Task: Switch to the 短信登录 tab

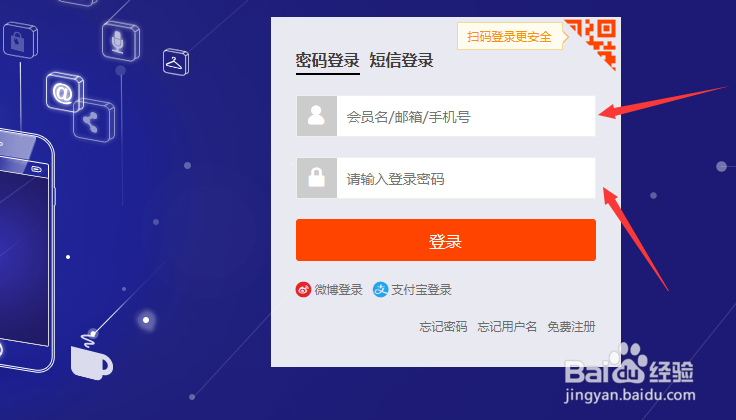Action: tap(401, 61)
